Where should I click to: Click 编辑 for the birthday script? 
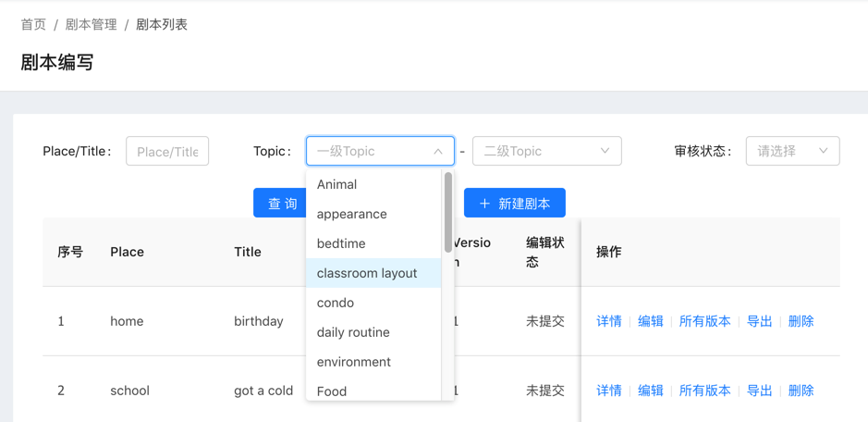click(651, 321)
